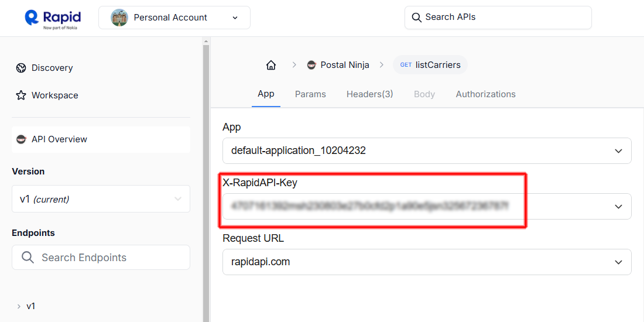Switch to the Headers(3) tab

click(x=369, y=94)
